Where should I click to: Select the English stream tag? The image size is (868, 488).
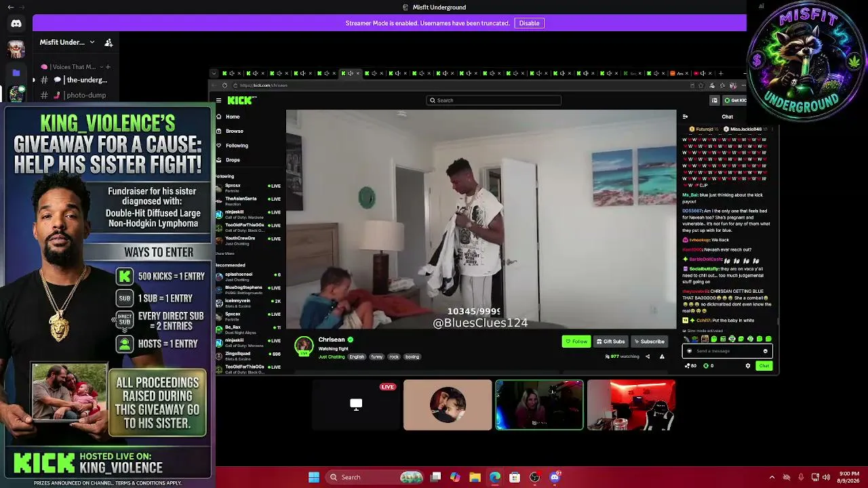coord(357,357)
